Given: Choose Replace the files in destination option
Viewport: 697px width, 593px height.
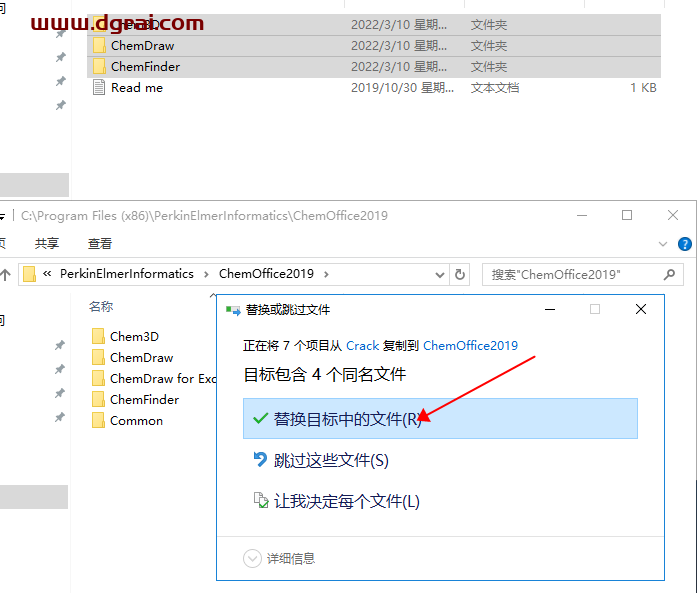Looking at the screenshot, I should (440, 418).
